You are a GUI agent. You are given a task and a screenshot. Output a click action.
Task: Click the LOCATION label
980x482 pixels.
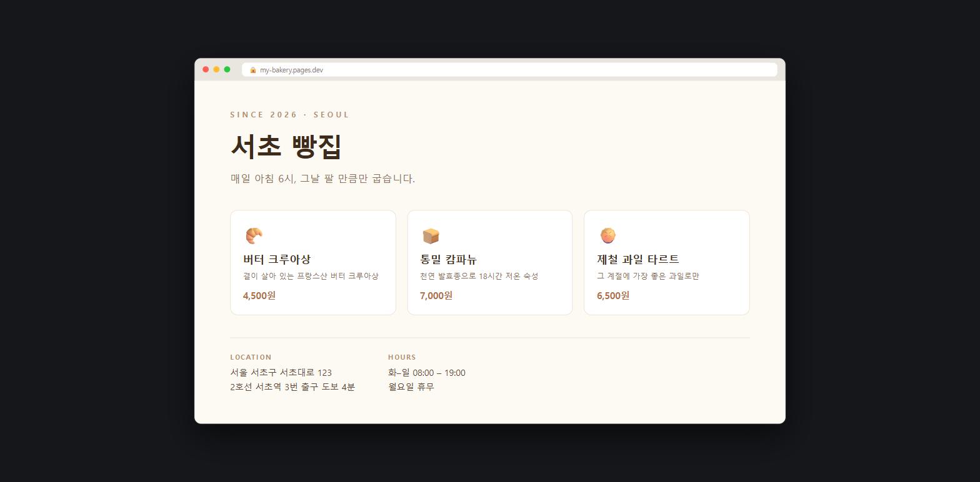click(251, 357)
